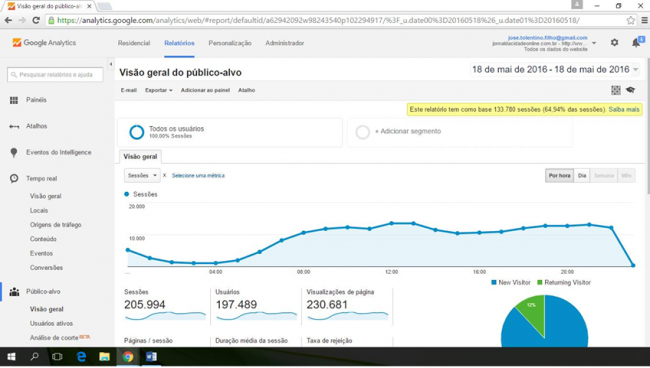
Task: Select the Por hora chart view
Action: pyautogui.click(x=559, y=176)
